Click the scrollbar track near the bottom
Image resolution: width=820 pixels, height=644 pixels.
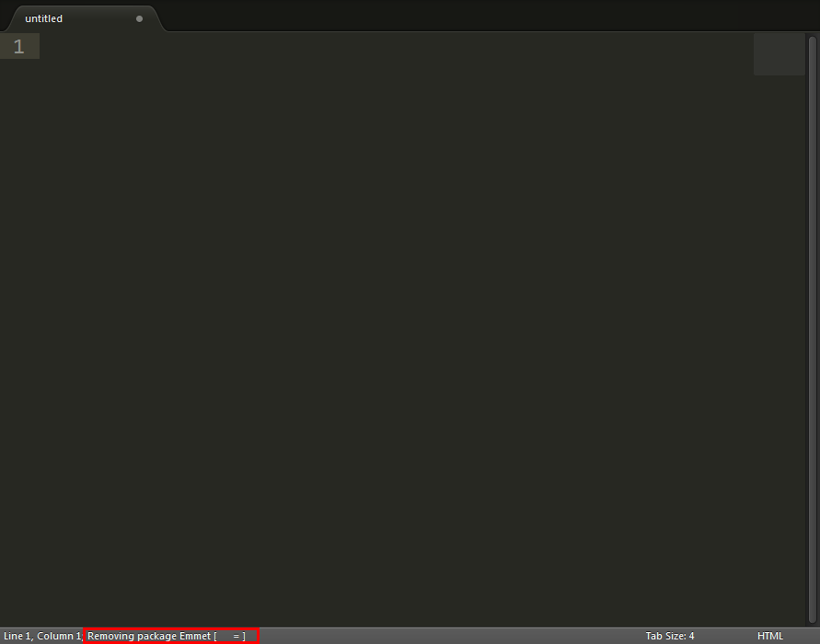click(812, 601)
